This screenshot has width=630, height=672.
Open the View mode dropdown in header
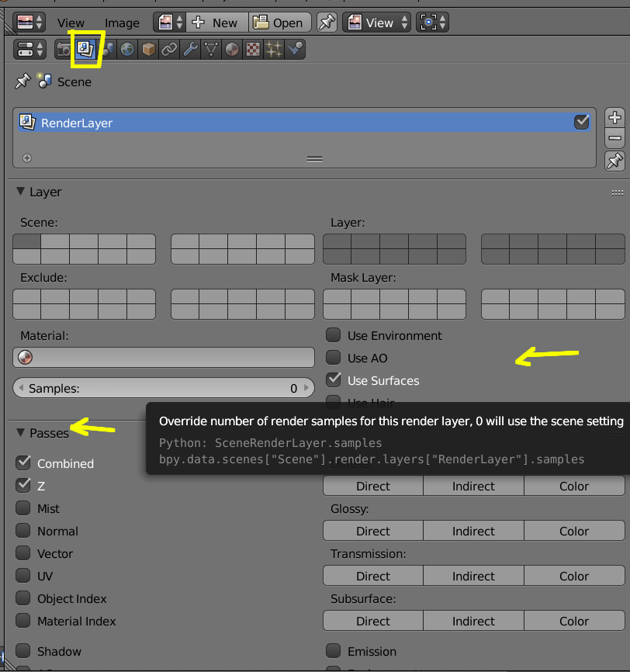(376, 23)
